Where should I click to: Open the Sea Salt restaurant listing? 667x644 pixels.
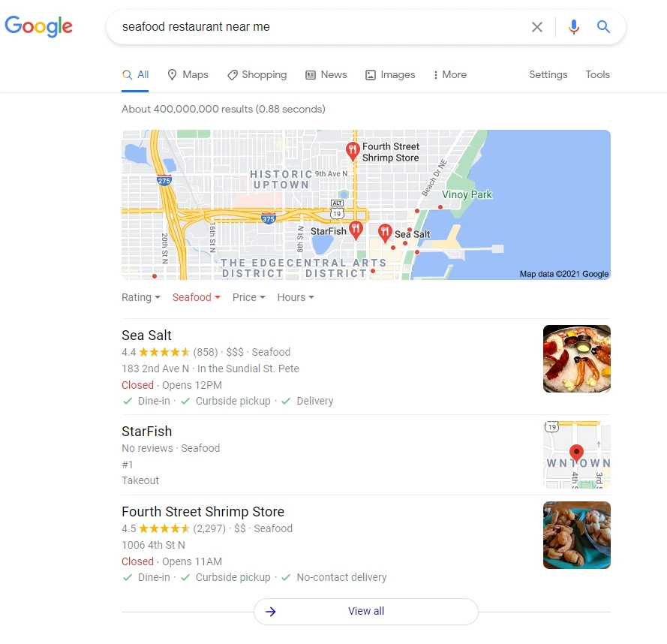[x=146, y=336]
